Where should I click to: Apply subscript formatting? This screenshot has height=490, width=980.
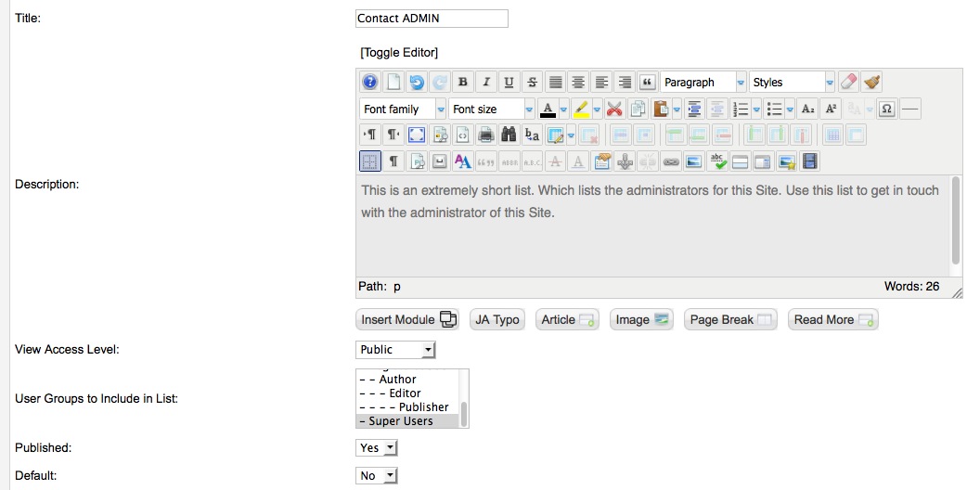(807, 110)
